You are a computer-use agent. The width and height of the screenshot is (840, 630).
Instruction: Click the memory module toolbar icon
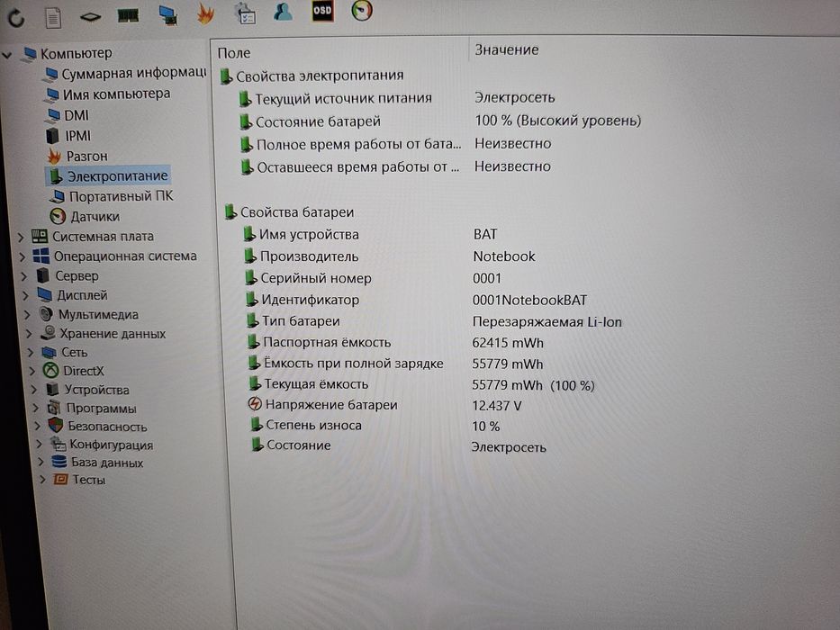pos(128,15)
